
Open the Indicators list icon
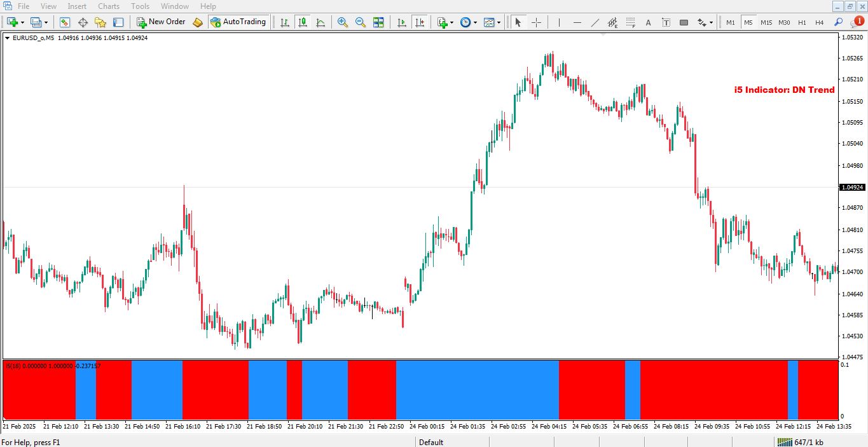443,22
